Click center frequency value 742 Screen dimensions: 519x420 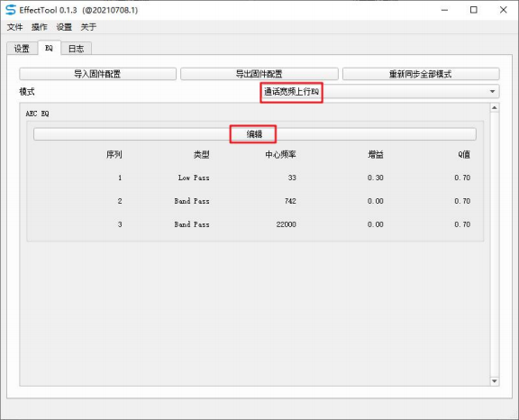pyautogui.click(x=290, y=201)
